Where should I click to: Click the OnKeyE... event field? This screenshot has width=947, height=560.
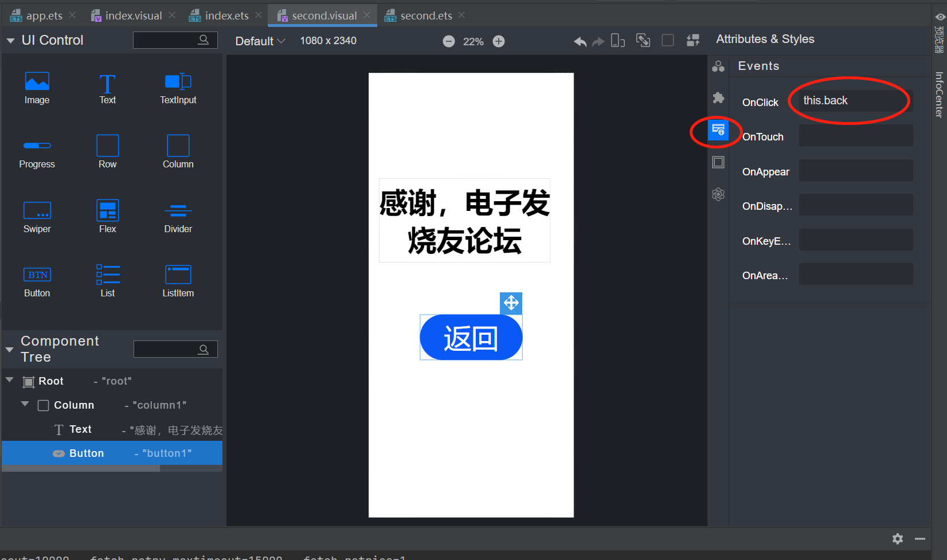coord(856,240)
